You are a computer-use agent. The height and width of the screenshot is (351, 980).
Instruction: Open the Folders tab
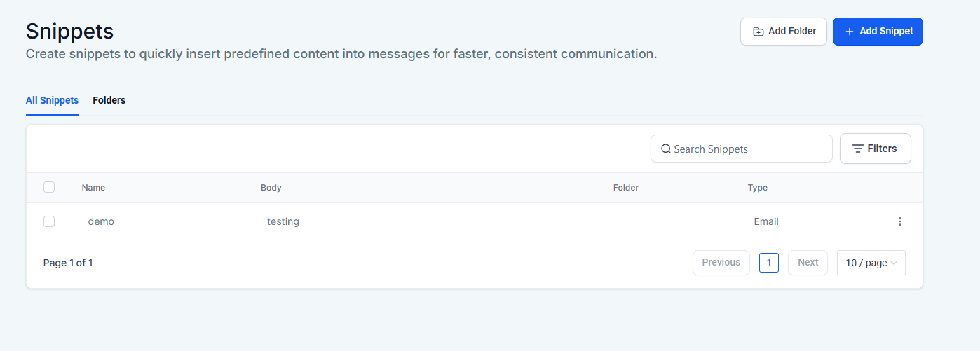coord(109,100)
